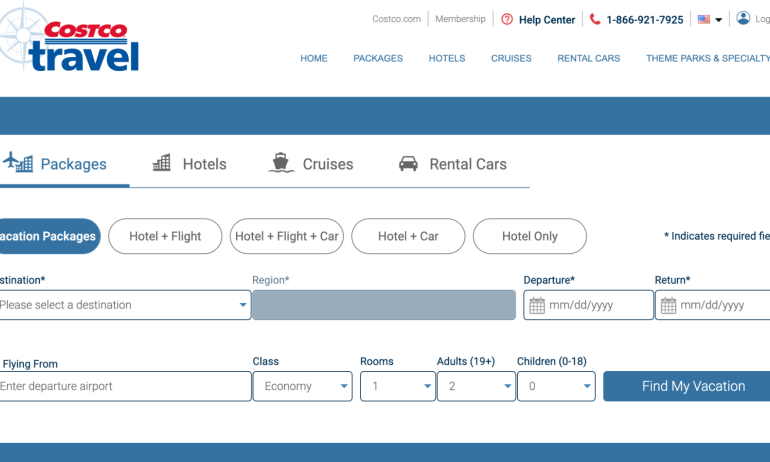The width and height of the screenshot is (770, 462).
Task: Select the Hotel + Flight option
Action: [165, 236]
